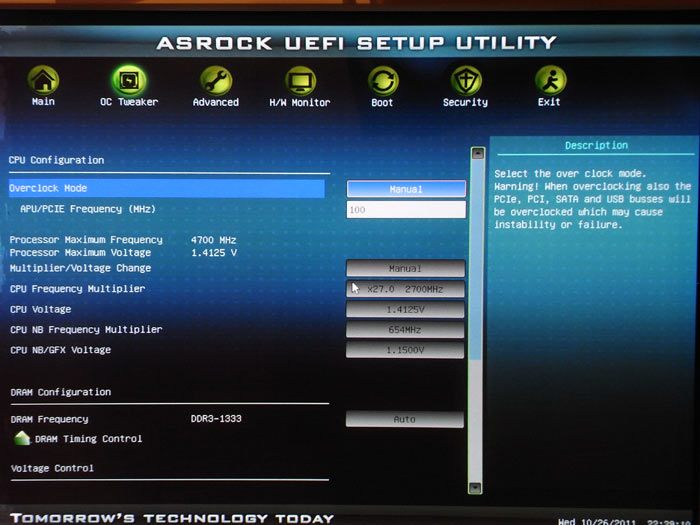Screen dimensions: 700x525
Task: Open the Overclock Mode Manual dropdown
Action: coord(406,189)
